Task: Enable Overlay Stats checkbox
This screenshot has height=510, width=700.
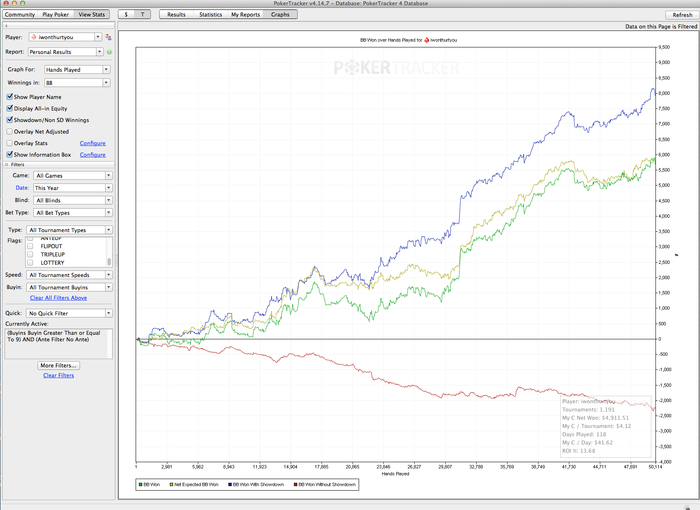Action: 9,143
